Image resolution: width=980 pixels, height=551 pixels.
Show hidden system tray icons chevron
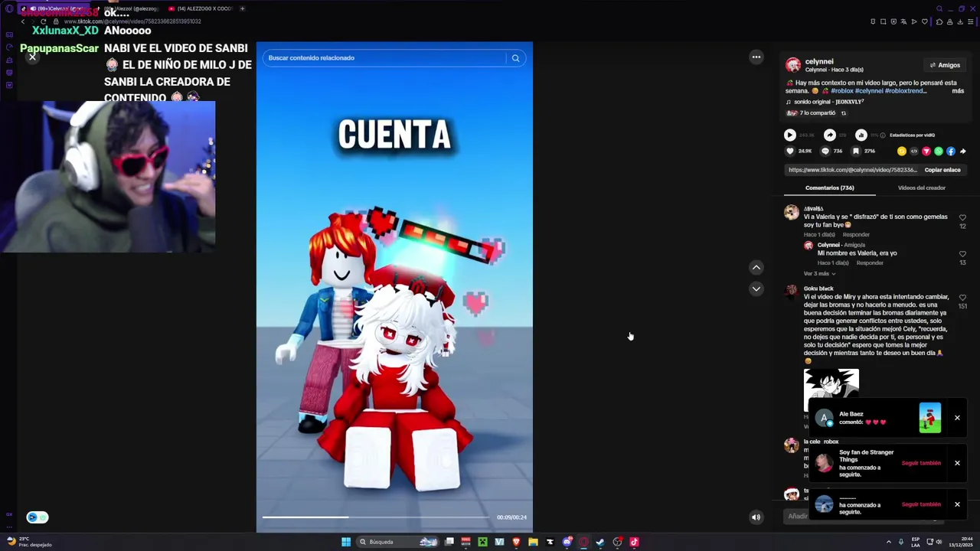pos(889,542)
